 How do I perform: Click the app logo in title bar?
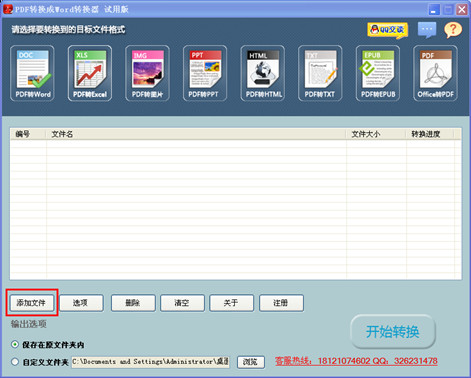tap(7, 9)
